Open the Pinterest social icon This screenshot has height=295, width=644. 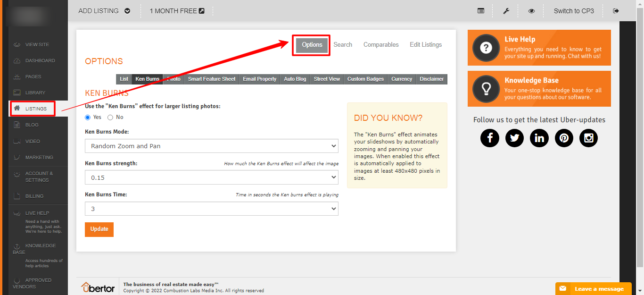click(x=564, y=138)
